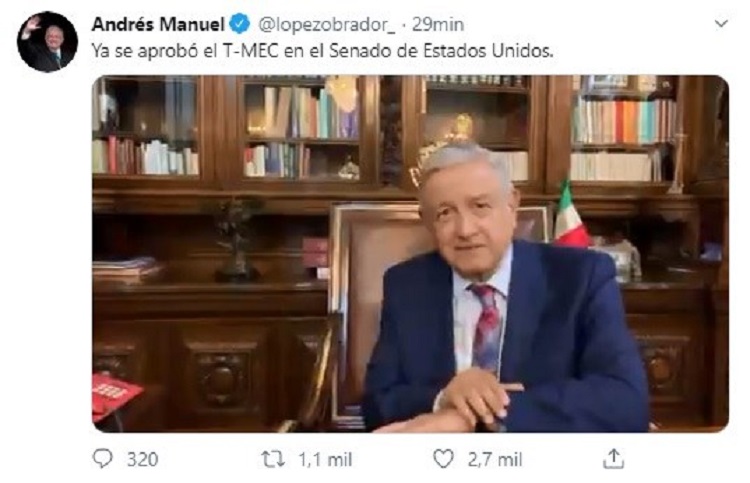
Task: Click the small statue on the shelf
Action: pos(235,240)
